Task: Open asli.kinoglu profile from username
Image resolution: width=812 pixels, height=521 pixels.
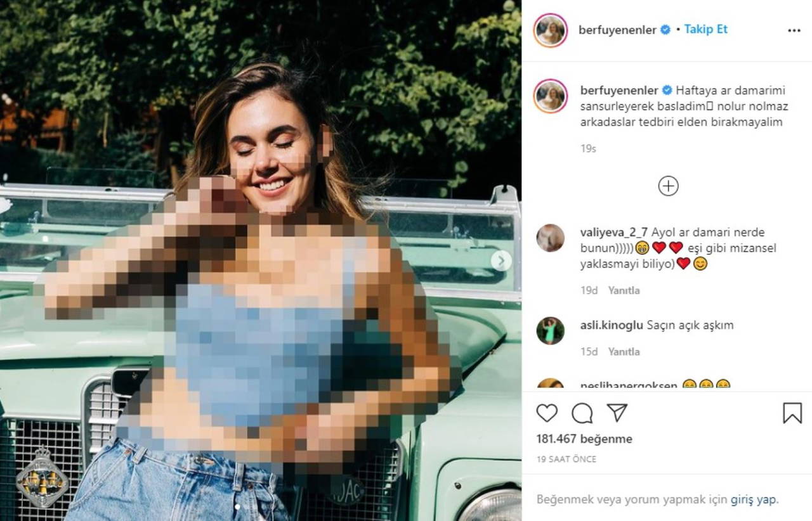Action: (611, 325)
